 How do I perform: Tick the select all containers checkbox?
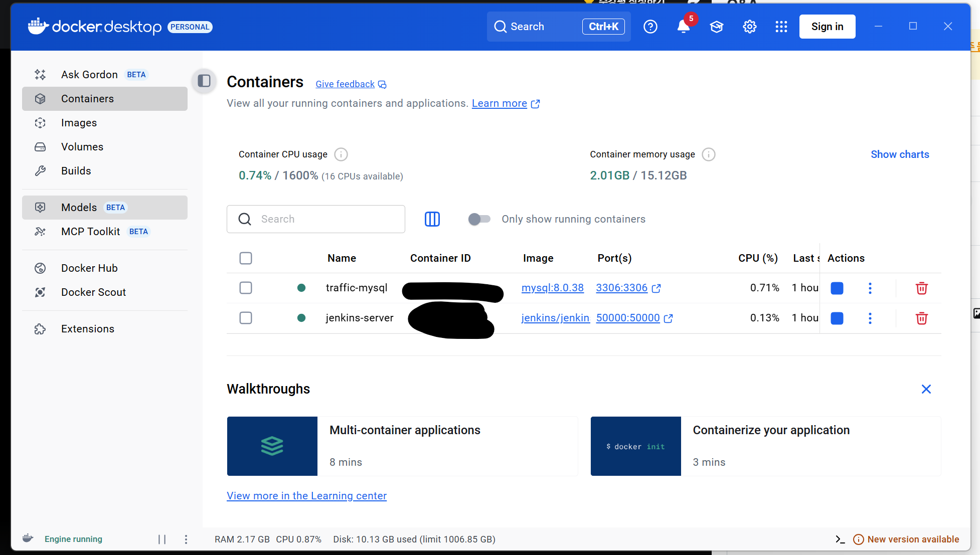point(246,258)
